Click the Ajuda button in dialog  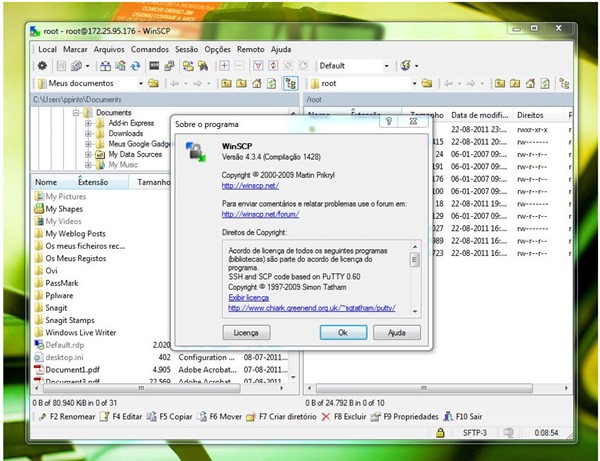click(397, 332)
